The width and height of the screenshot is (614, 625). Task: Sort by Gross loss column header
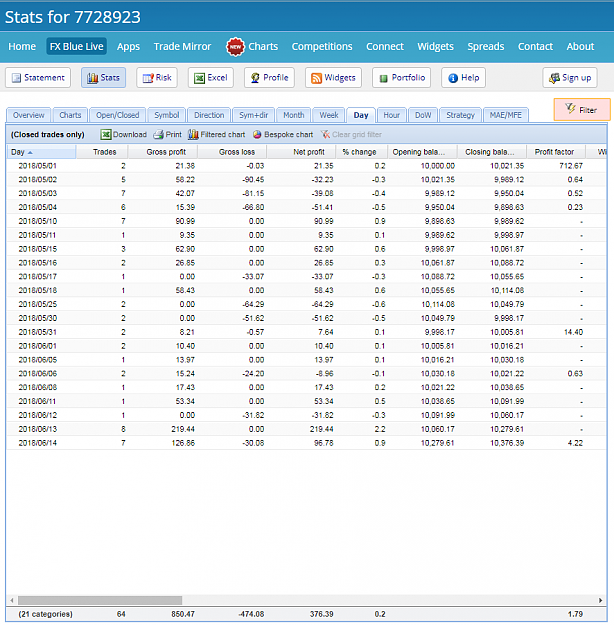[x=232, y=152]
